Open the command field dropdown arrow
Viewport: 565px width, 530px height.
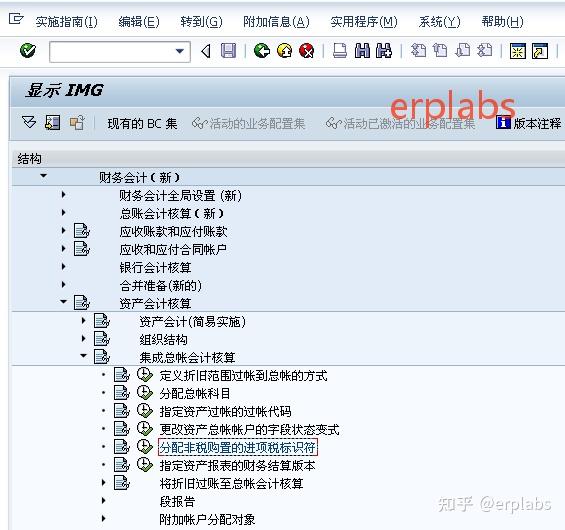tap(179, 51)
